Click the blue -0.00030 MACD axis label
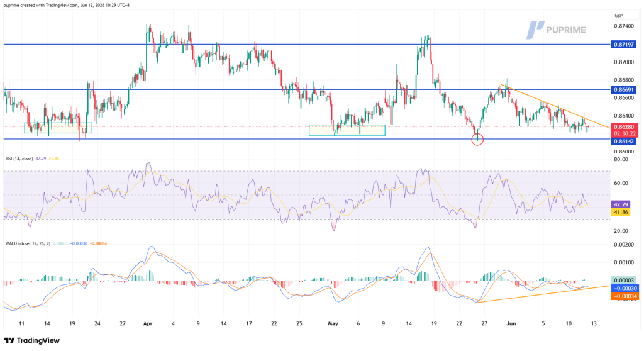The height and width of the screenshot is (351, 644). pyautogui.click(x=624, y=289)
